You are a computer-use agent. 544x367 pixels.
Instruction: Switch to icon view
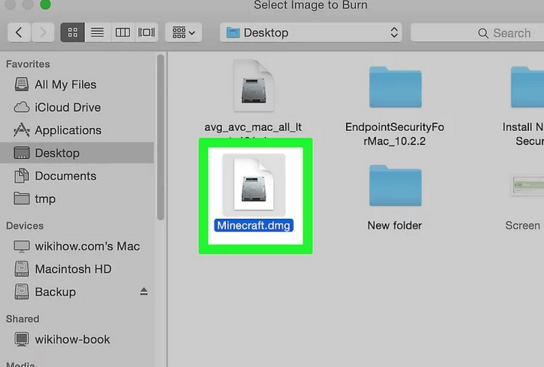(x=73, y=33)
